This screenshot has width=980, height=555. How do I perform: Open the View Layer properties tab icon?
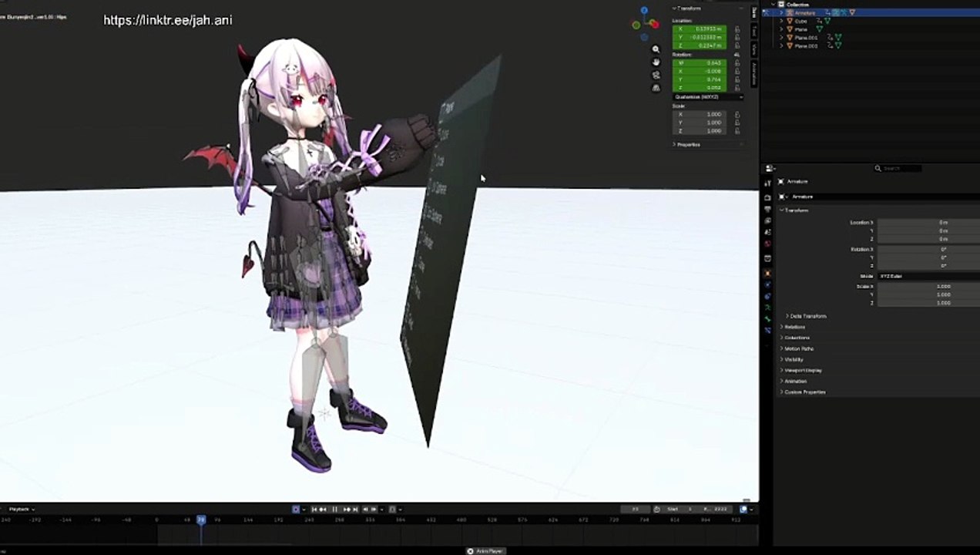767,221
